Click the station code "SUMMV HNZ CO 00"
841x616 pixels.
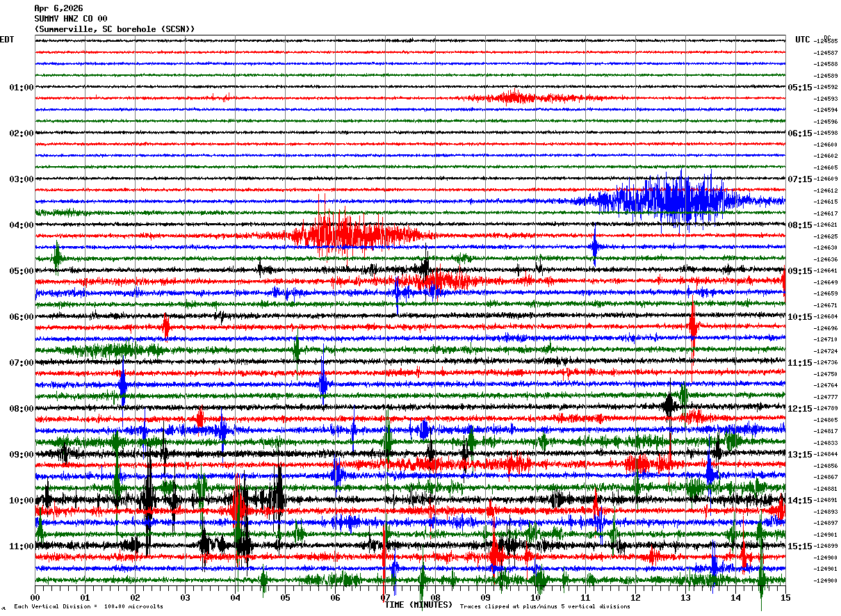point(71,19)
